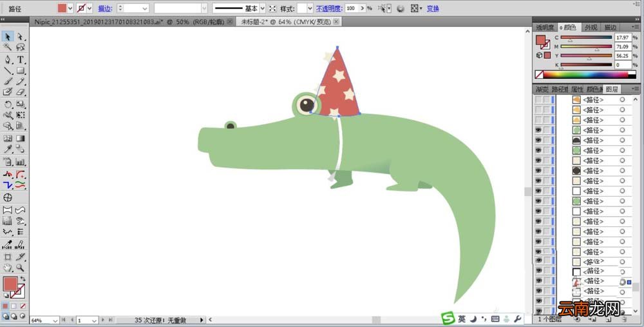The image size is (644, 327).
Task: Switch to the 属性 panel tab
Action: coord(577,89)
